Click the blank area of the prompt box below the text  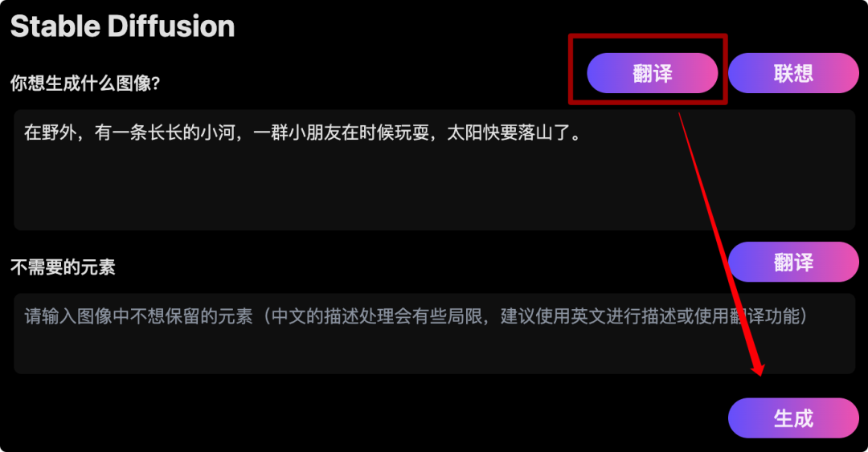point(435,188)
